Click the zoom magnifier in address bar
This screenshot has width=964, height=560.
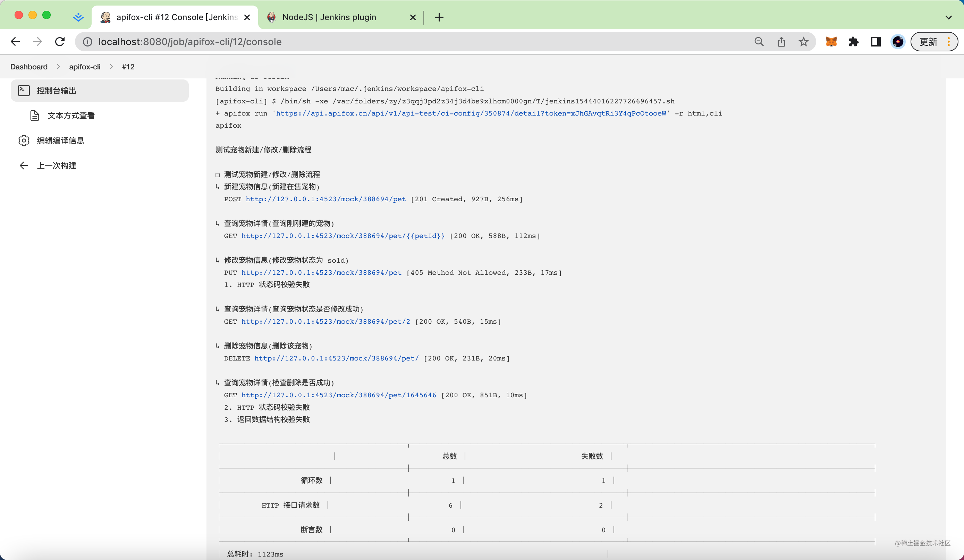[x=759, y=42]
